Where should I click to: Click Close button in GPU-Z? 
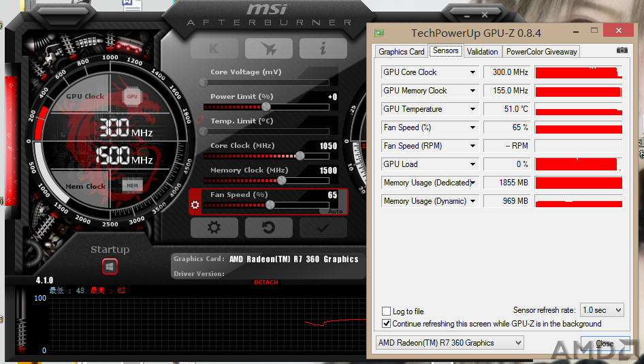tap(605, 344)
